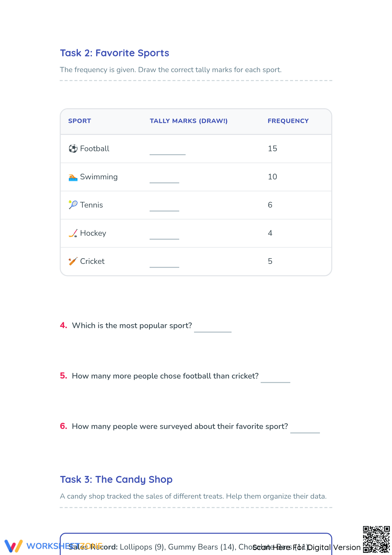Click the tennis racket icon
Viewport: 392px width, 555px height.
tap(73, 205)
